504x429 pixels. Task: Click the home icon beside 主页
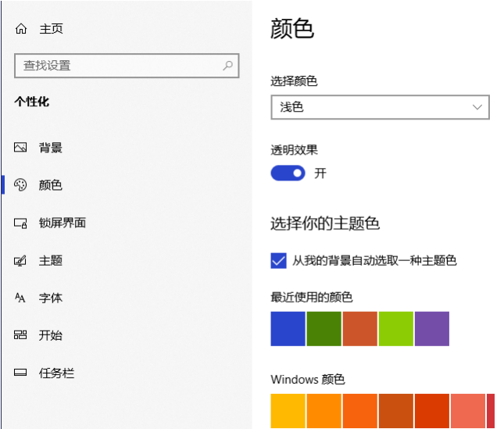click(21, 29)
